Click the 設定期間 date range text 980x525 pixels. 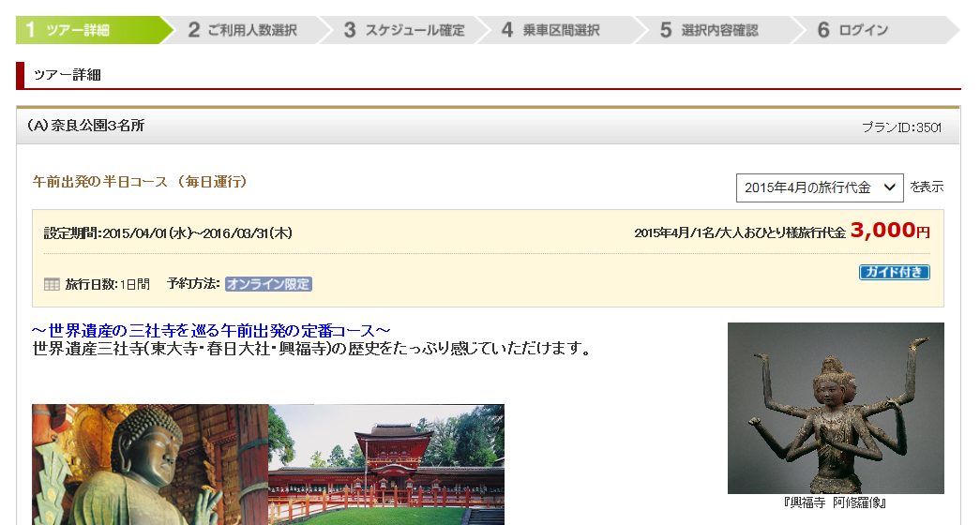click(x=168, y=233)
